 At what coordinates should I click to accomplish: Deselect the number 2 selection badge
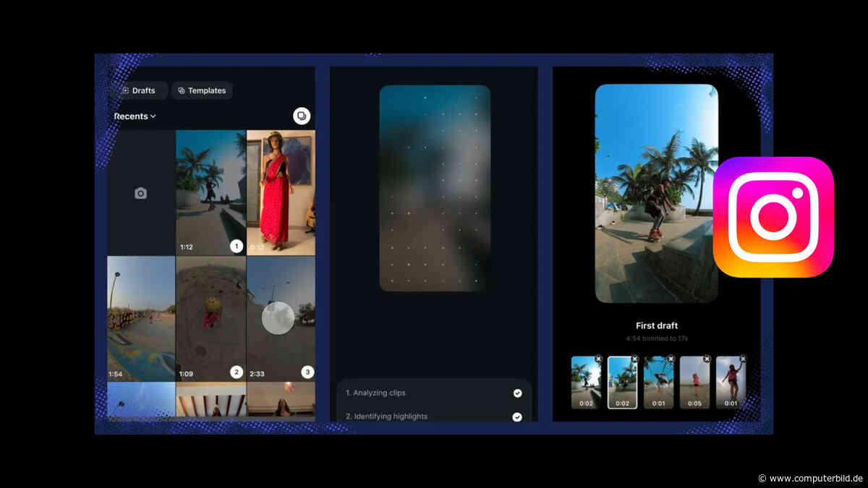[x=236, y=372]
